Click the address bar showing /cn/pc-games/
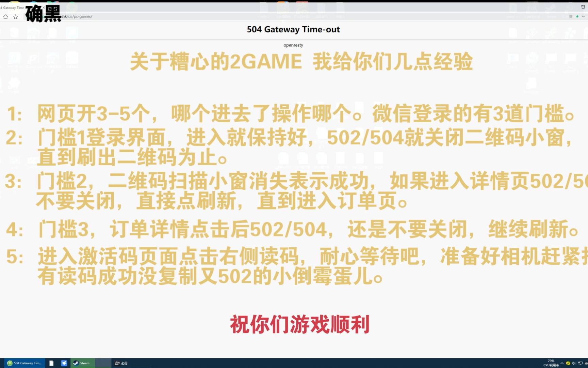The image size is (588, 368). pos(306,16)
